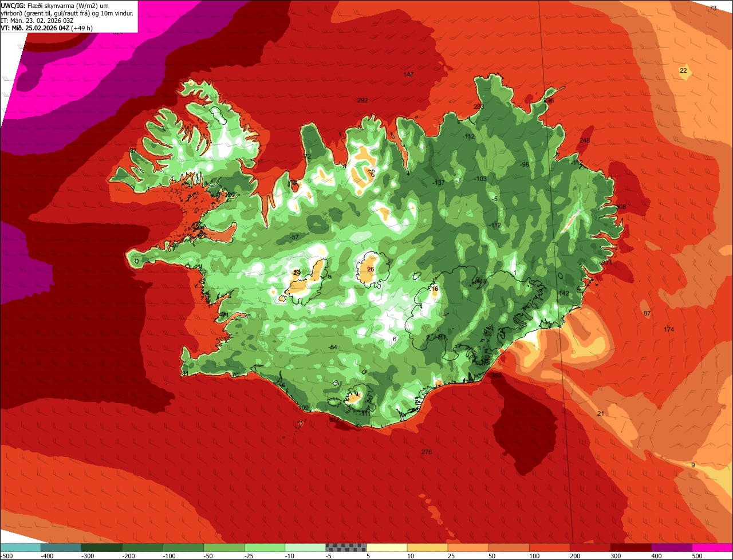The width and height of the screenshot is (733, 560).
Task: Select the '26' value on Hofsjökull glacier
Action: click(x=371, y=269)
